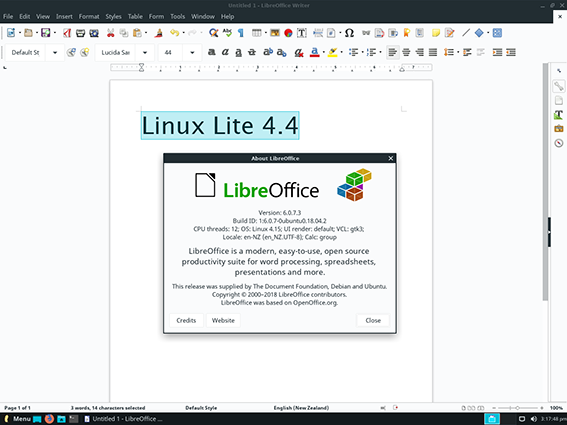Toggle Underline formatting
Image resolution: width=567 pixels, height=425 pixels.
pos(238,52)
